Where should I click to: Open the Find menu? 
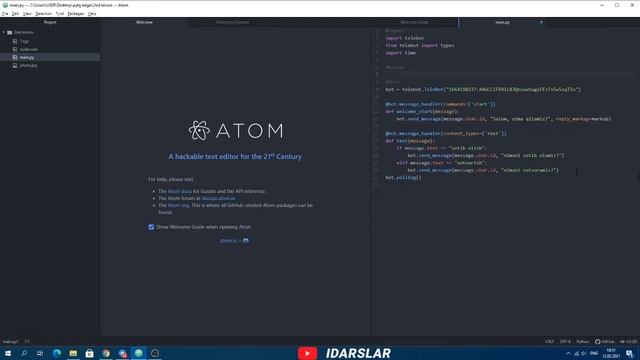point(60,13)
